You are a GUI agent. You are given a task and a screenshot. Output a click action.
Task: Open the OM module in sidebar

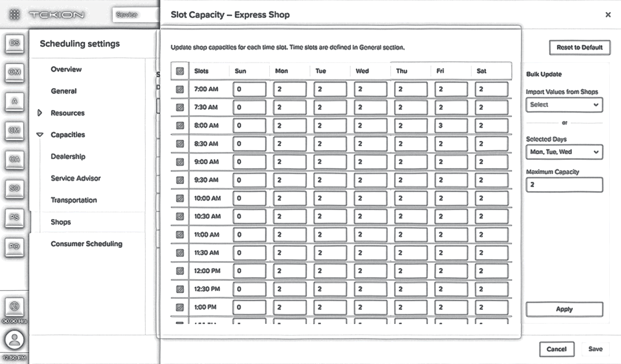(14, 72)
